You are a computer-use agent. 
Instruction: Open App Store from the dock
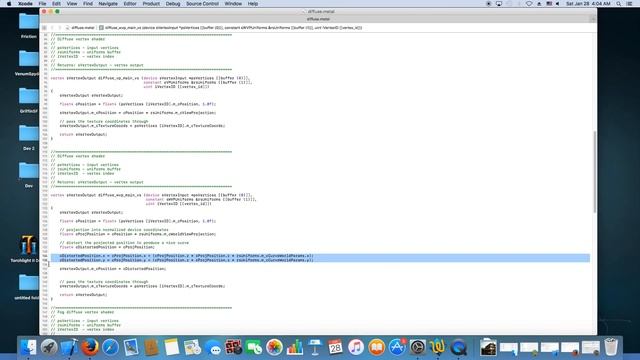pos(397,347)
